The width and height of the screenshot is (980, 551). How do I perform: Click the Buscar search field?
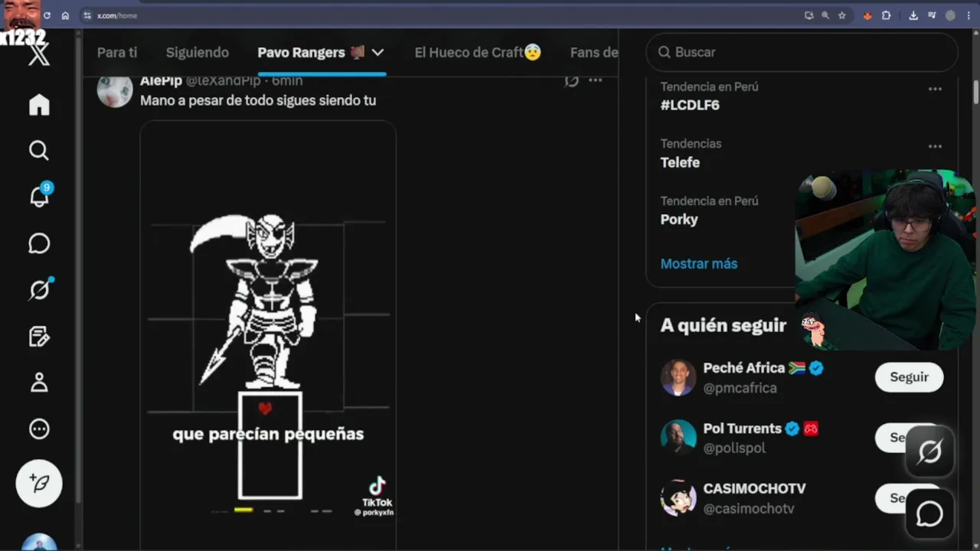coord(802,52)
